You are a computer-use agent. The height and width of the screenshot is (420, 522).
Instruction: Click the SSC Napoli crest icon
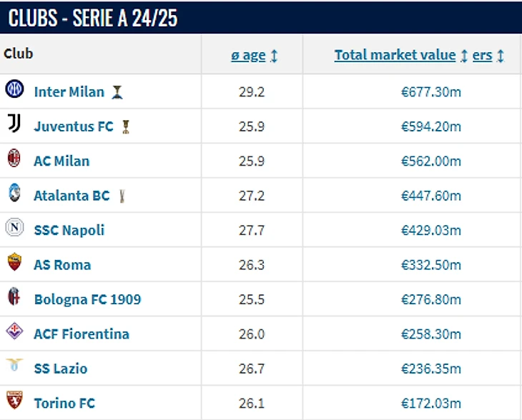point(14,229)
